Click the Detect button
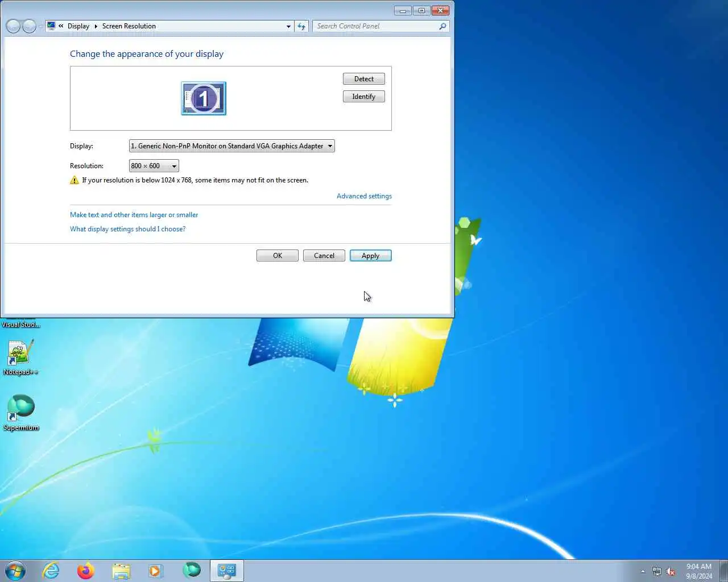Image resolution: width=728 pixels, height=582 pixels. coord(364,79)
